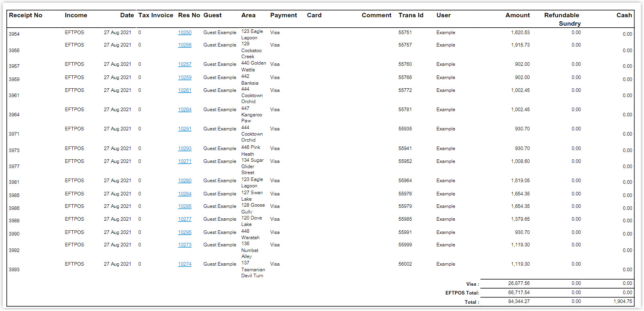The image size is (644, 311).
Task: Open reservation link 10291
Action: click(x=185, y=129)
